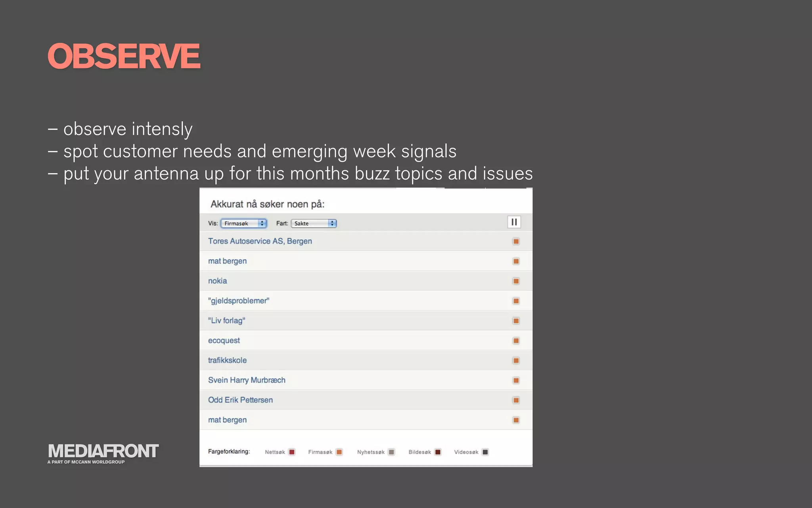This screenshot has height=508, width=812.
Task: Click the Akkurat nå søker noen på heading
Action: point(267,204)
